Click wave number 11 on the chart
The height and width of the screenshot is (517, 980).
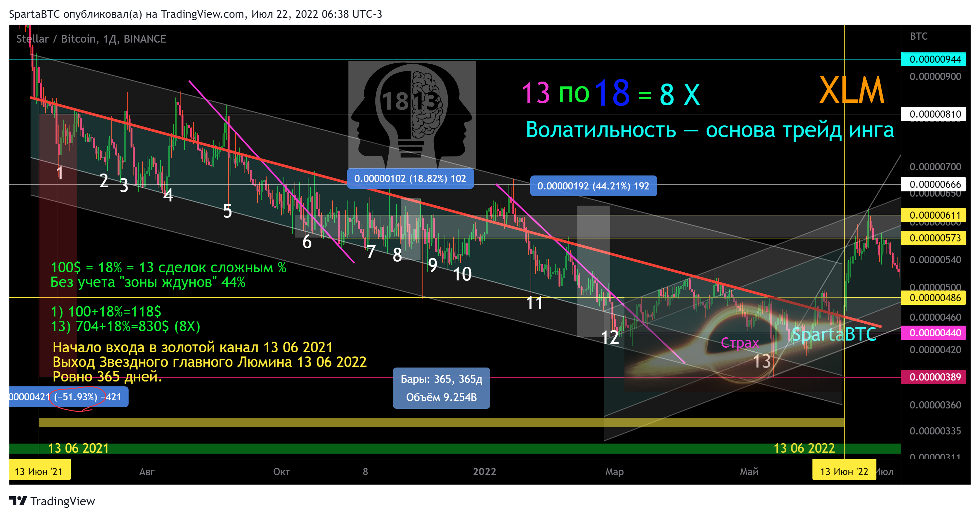point(534,304)
